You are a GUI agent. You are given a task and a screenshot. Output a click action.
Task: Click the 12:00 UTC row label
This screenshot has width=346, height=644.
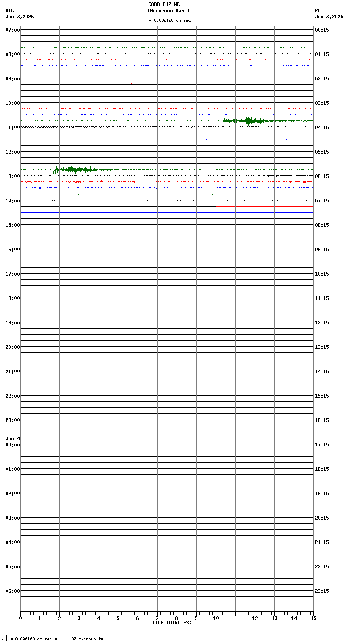pos(13,152)
